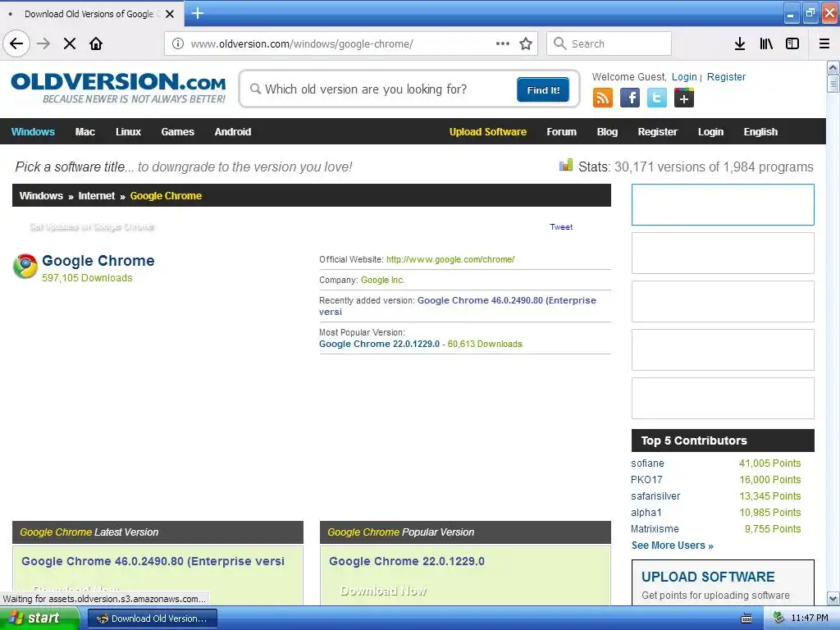Screen dimensions: 840x630
Task: Click the Stats bar chart icon
Action: coord(566,165)
